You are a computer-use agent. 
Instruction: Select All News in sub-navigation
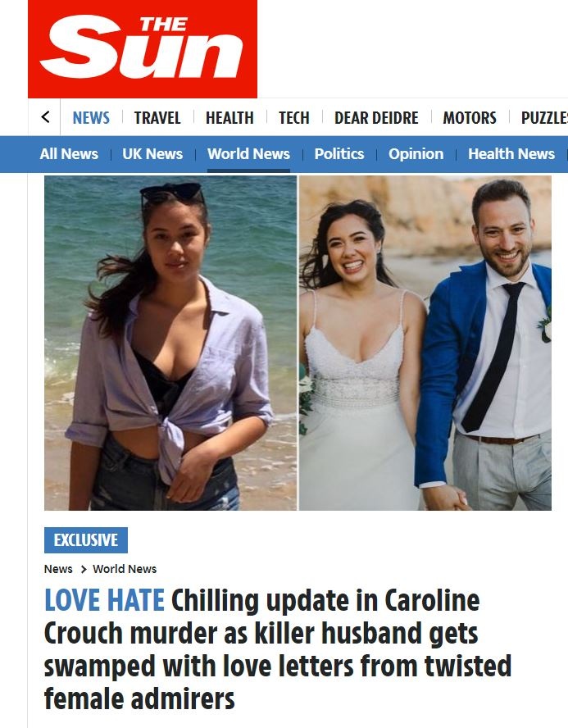(69, 153)
